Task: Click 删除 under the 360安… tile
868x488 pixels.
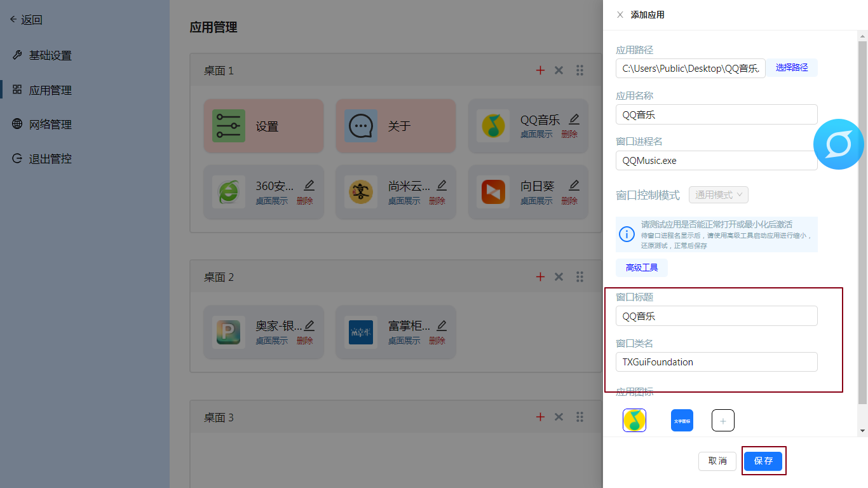Action: 305,201
